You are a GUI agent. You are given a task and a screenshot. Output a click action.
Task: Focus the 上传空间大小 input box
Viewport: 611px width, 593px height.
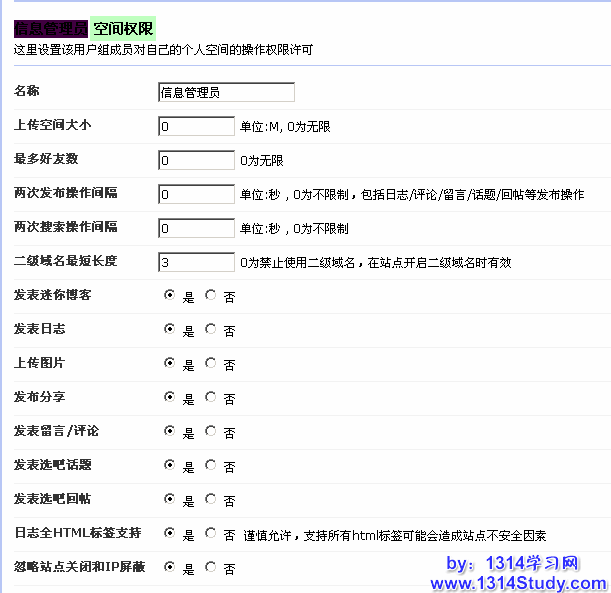pyautogui.click(x=196, y=126)
